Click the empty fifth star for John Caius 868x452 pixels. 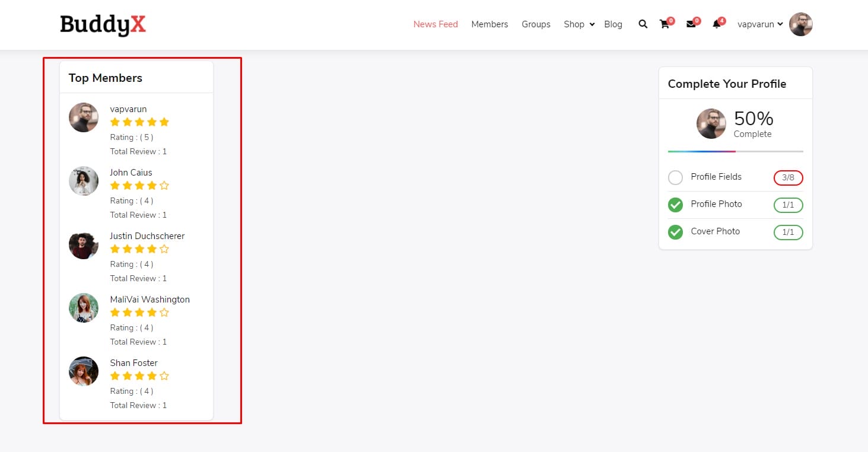tap(164, 186)
